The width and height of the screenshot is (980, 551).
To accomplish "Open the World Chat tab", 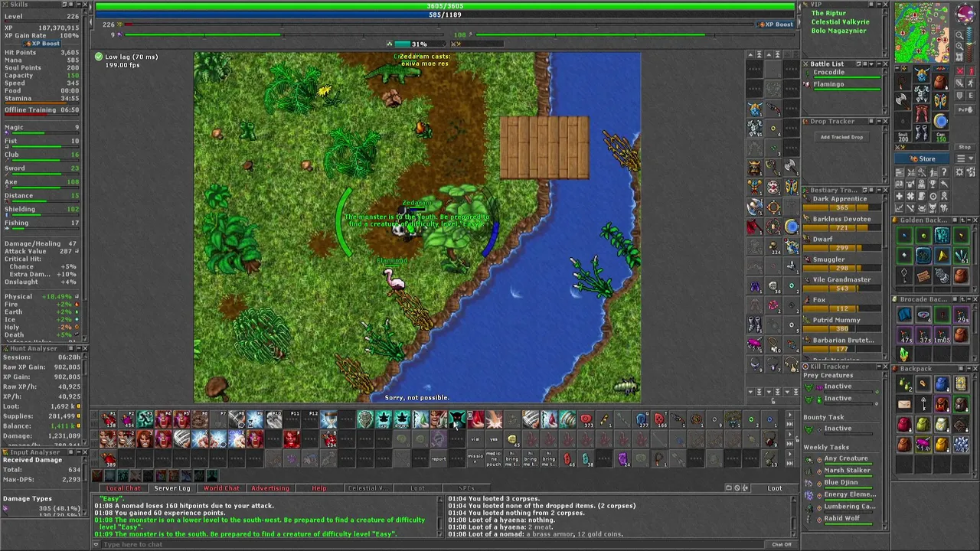I will click(x=221, y=488).
